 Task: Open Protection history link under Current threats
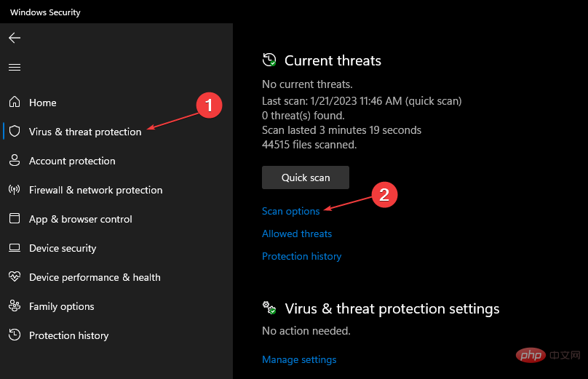point(301,256)
